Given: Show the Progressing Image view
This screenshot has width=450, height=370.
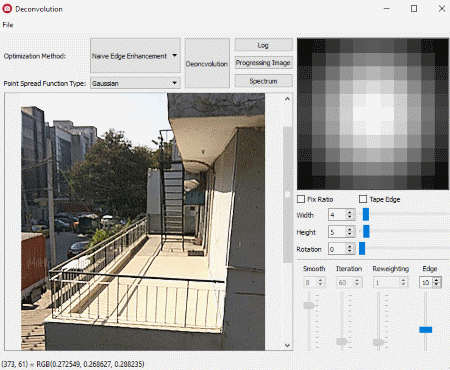Looking at the screenshot, I should click(263, 63).
